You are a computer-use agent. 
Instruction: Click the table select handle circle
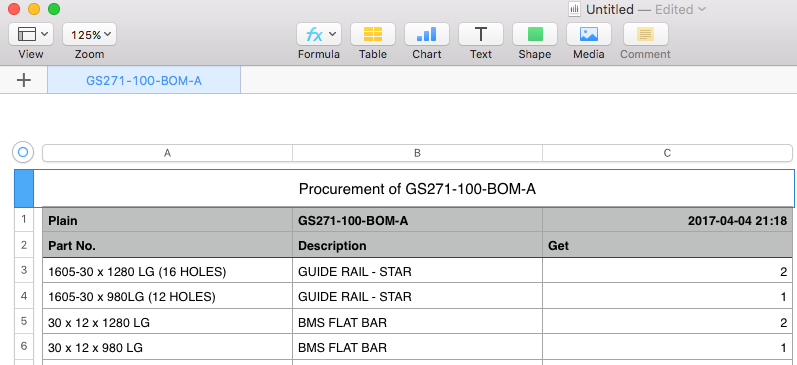tap(23, 152)
